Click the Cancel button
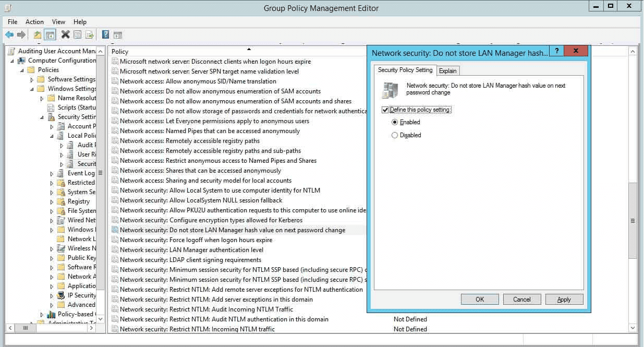644x347 pixels. pyautogui.click(x=522, y=299)
